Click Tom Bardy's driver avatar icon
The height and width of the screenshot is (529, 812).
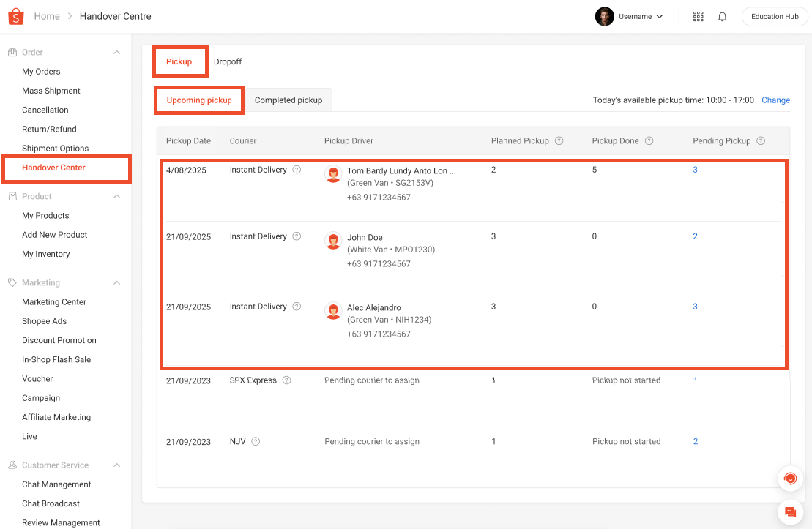tap(333, 174)
